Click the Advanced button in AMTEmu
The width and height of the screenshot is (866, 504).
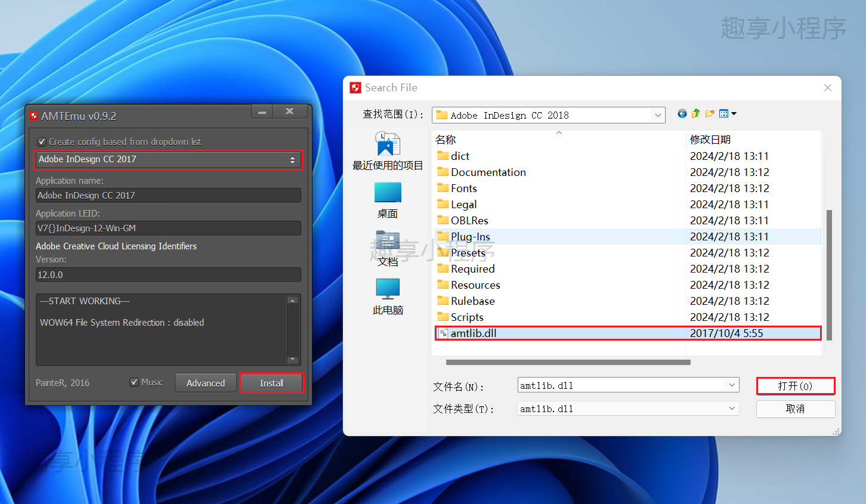pyautogui.click(x=205, y=383)
